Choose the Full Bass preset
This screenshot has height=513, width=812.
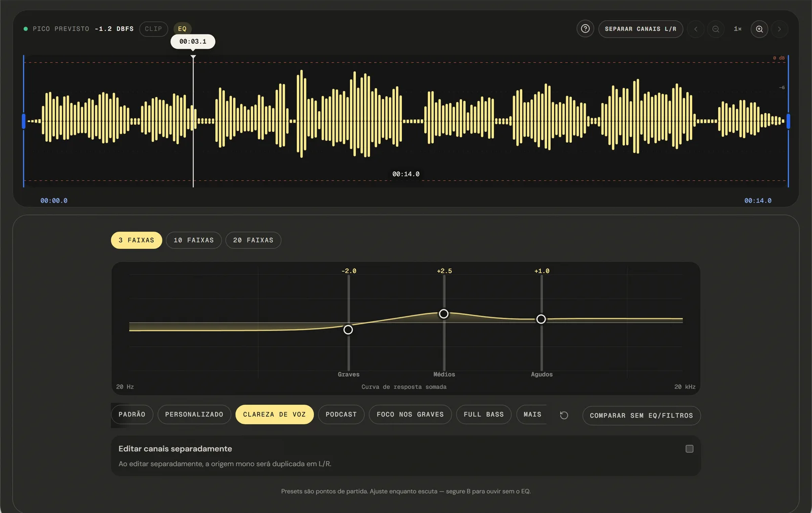coord(484,414)
